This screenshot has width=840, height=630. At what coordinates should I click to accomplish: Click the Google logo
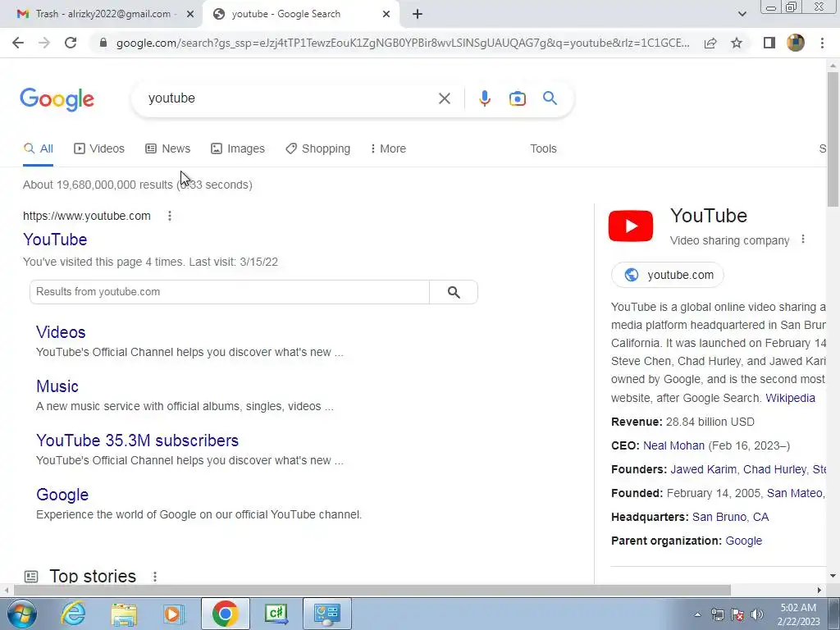(x=57, y=99)
